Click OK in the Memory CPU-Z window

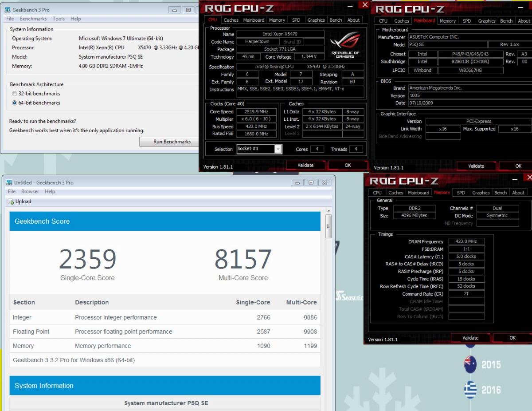[x=512, y=338]
